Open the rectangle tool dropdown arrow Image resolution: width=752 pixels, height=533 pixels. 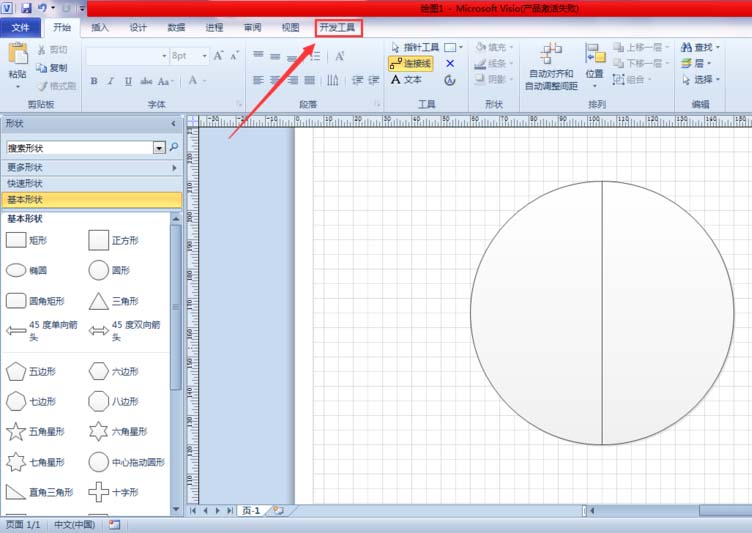pyautogui.click(x=461, y=47)
